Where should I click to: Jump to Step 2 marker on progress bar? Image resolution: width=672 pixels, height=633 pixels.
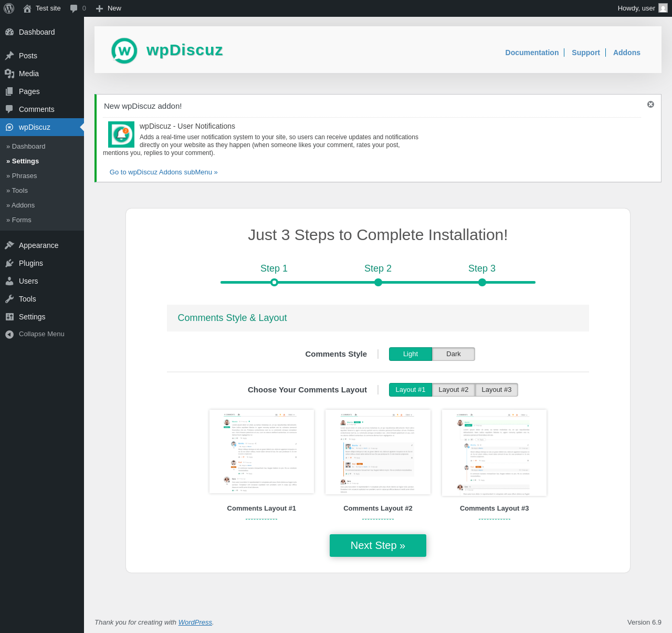(378, 282)
